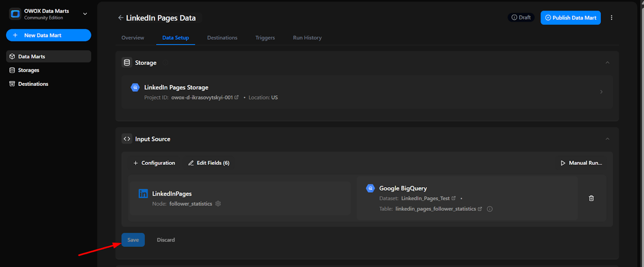Open Edit Fields (6)
Image resolution: width=644 pixels, height=267 pixels.
click(209, 163)
